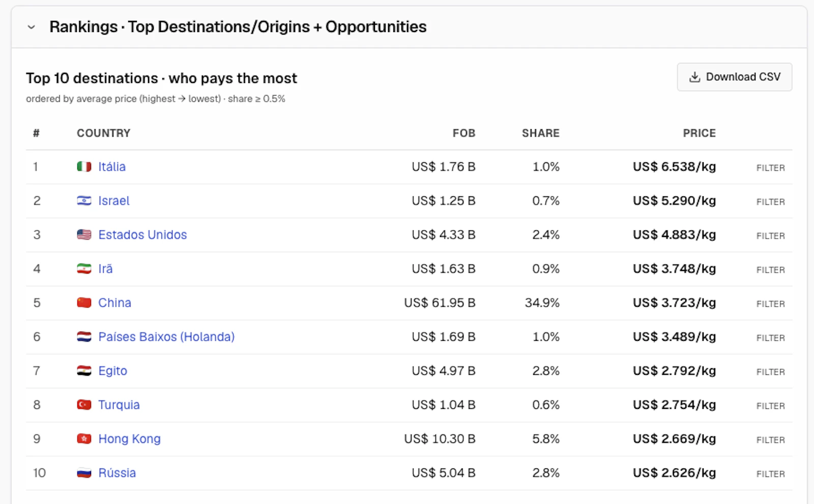The image size is (814, 504).
Task: Select the US$ 2.754/kg price
Action: [675, 405]
